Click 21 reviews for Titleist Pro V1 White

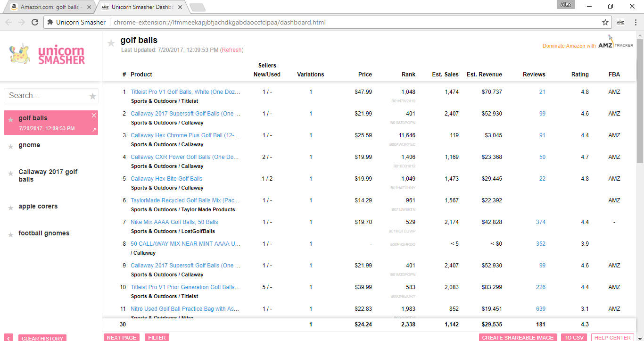[x=542, y=92]
